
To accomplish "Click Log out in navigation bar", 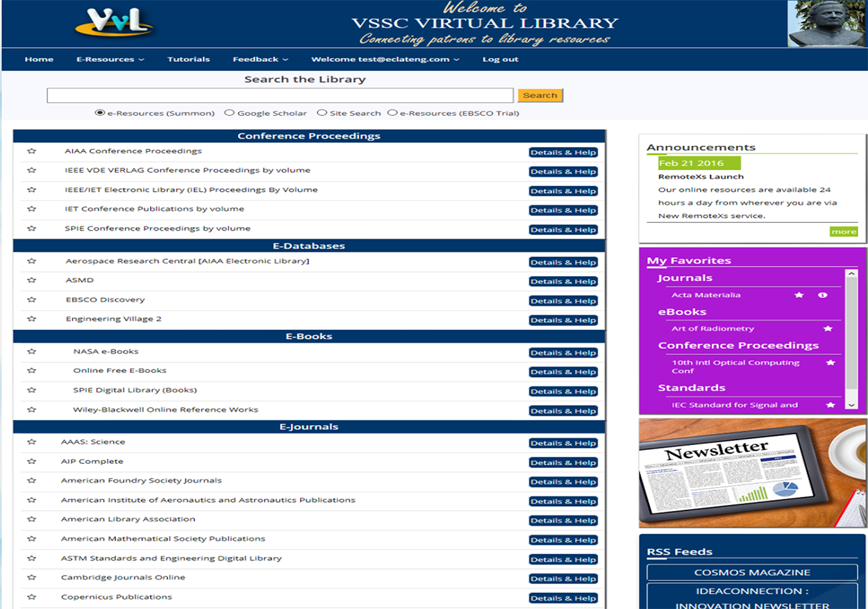I will coord(500,59).
